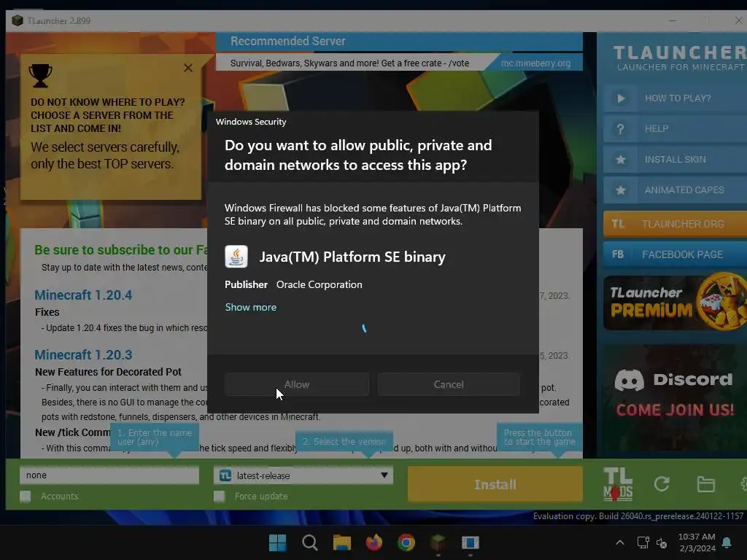Click the How To Play arrow icon

(x=621, y=98)
